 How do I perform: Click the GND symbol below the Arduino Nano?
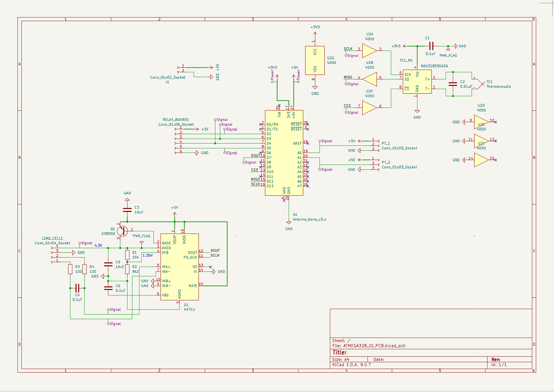pyautogui.click(x=289, y=223)
